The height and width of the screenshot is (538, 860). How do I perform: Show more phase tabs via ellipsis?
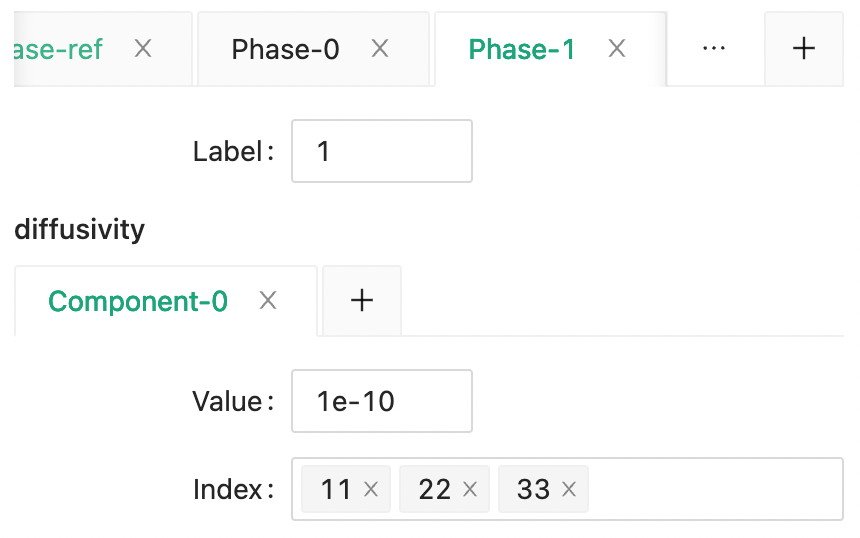click(x=714, y=49)
